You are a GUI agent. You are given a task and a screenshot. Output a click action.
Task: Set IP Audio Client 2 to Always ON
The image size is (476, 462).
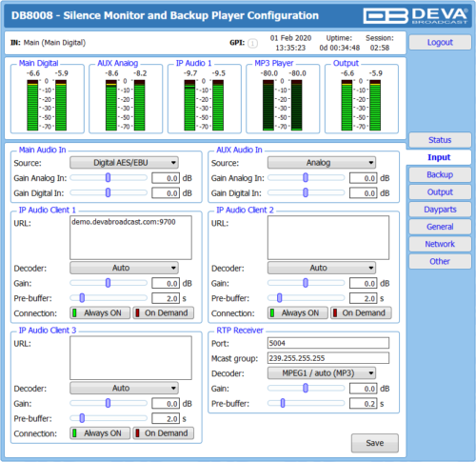(298, 313)
